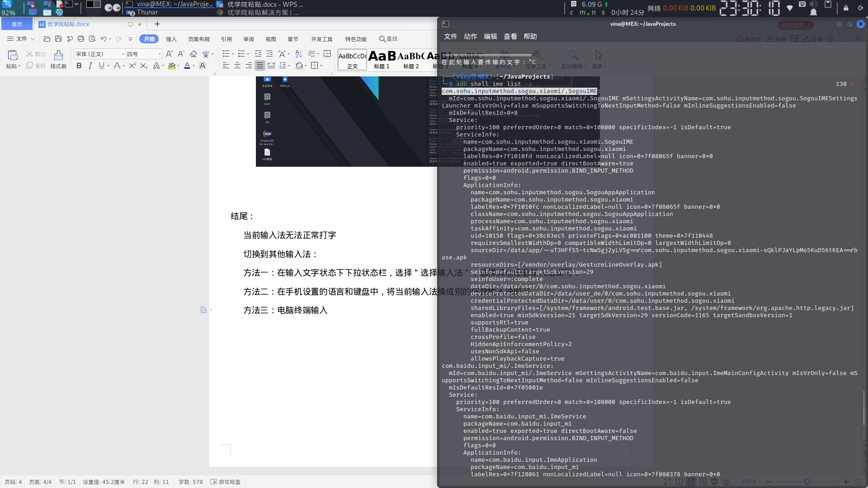Switch to the 插入 ribbon tab

(x=171, y=39)
